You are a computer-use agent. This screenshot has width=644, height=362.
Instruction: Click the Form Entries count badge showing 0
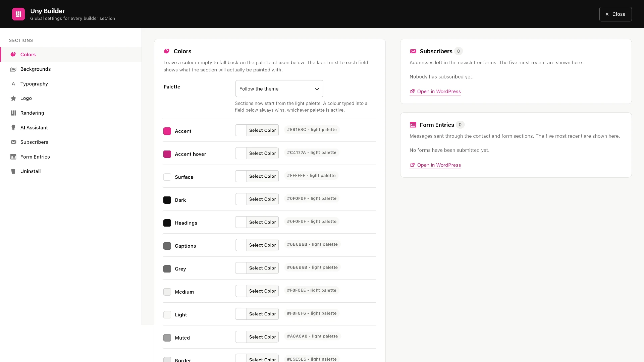pos(460,125)
